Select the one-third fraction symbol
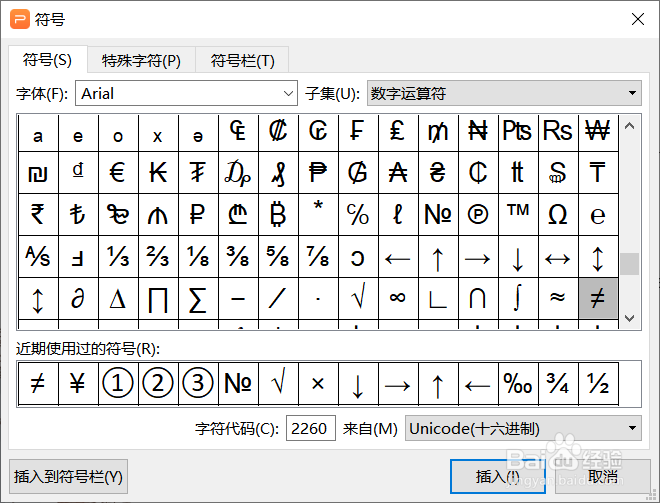660x503 pixels. click(x=118, y=256)
